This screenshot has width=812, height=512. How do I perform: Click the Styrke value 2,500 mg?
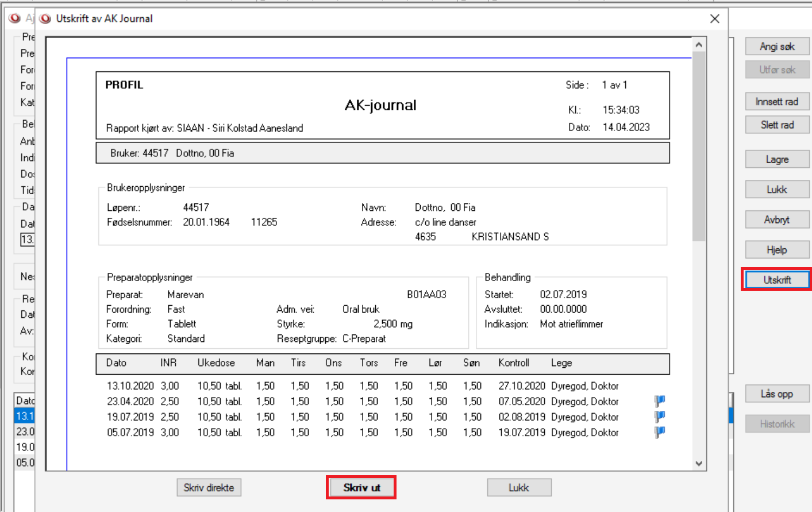393,324
